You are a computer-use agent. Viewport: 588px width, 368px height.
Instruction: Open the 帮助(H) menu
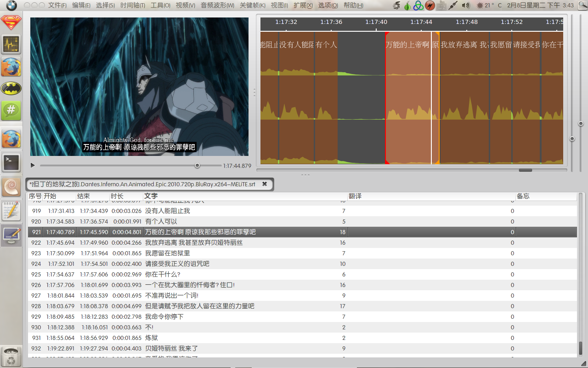tap(353, 6)
